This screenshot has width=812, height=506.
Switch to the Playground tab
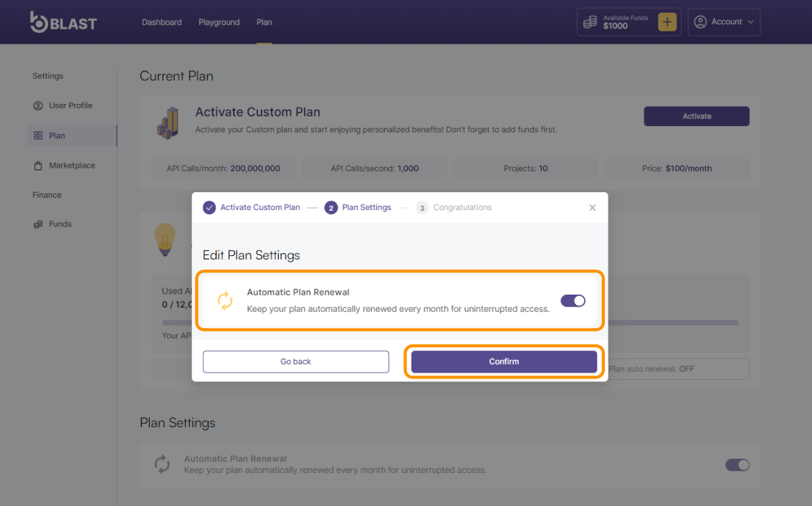click(219, 22)
